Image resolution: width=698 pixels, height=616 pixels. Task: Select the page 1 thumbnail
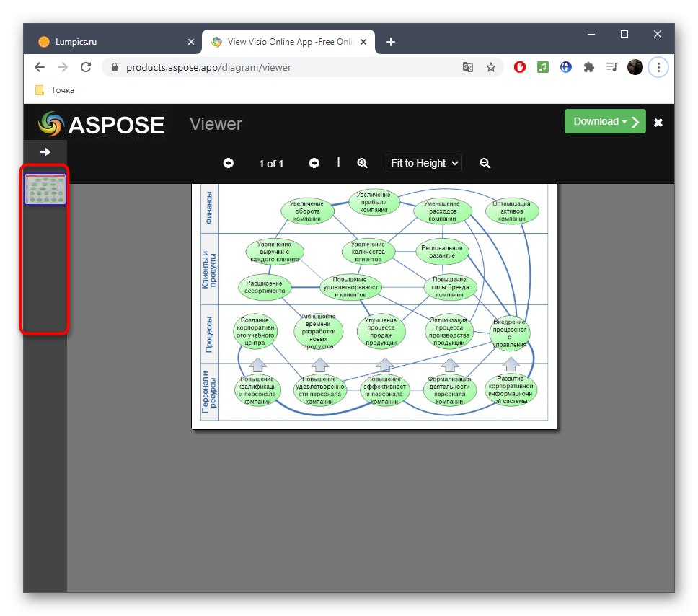point(45,189)
